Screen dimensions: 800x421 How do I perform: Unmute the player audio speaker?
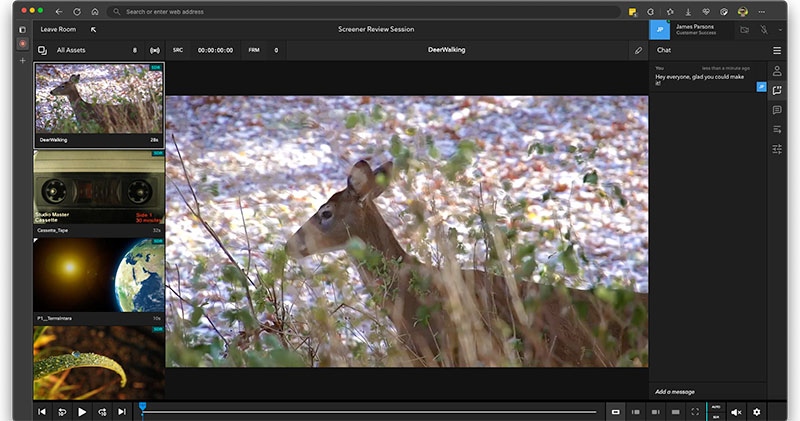tap(735, 412)
